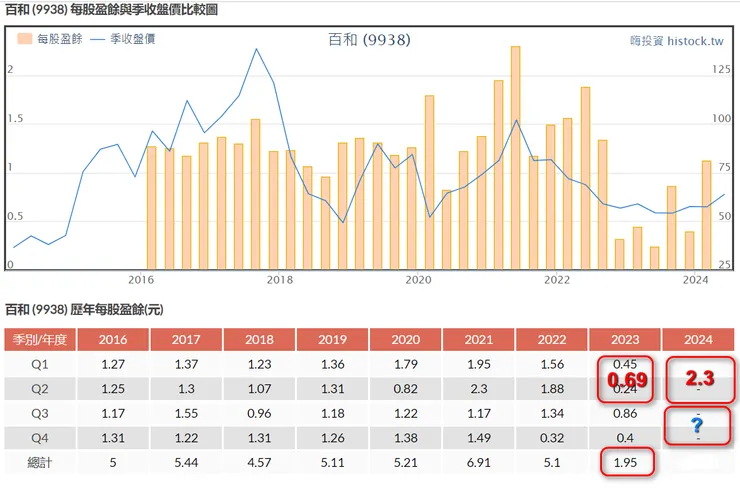Click the 2022 Q3 value 1.34
Image resolution: width=740 pixels, height=490 pixels.
(x=552, y=414)
